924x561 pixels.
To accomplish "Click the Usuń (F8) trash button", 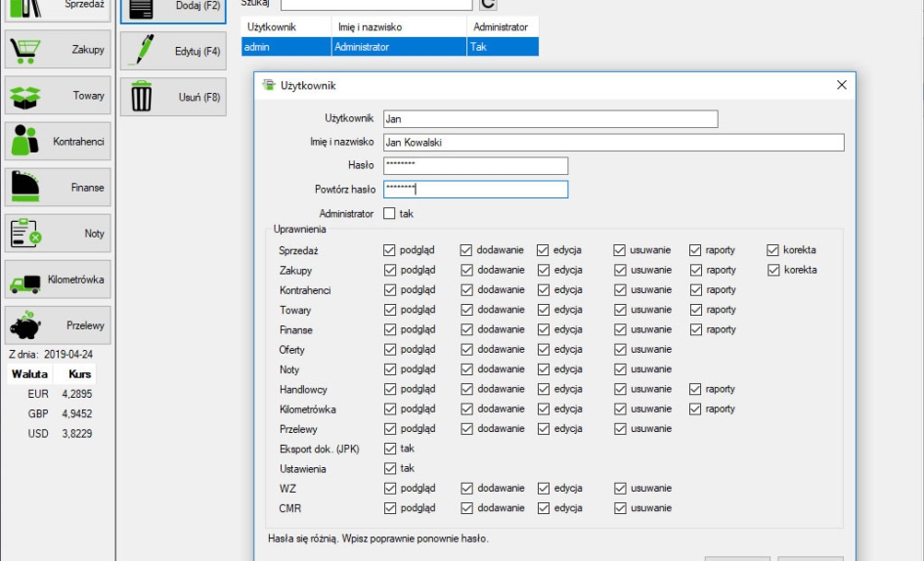I will pyautogui.click(x=173, y=97).
